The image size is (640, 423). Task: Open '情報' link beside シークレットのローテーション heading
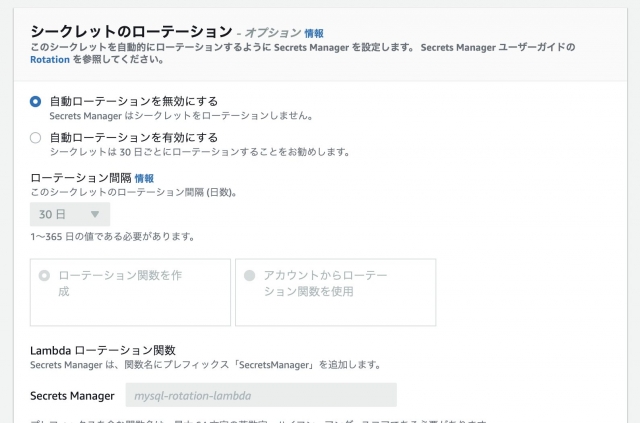coord(314,33)
